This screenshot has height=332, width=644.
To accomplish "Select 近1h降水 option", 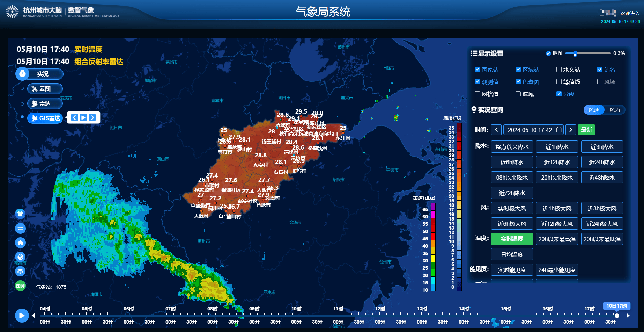I will tap(557, 147).
